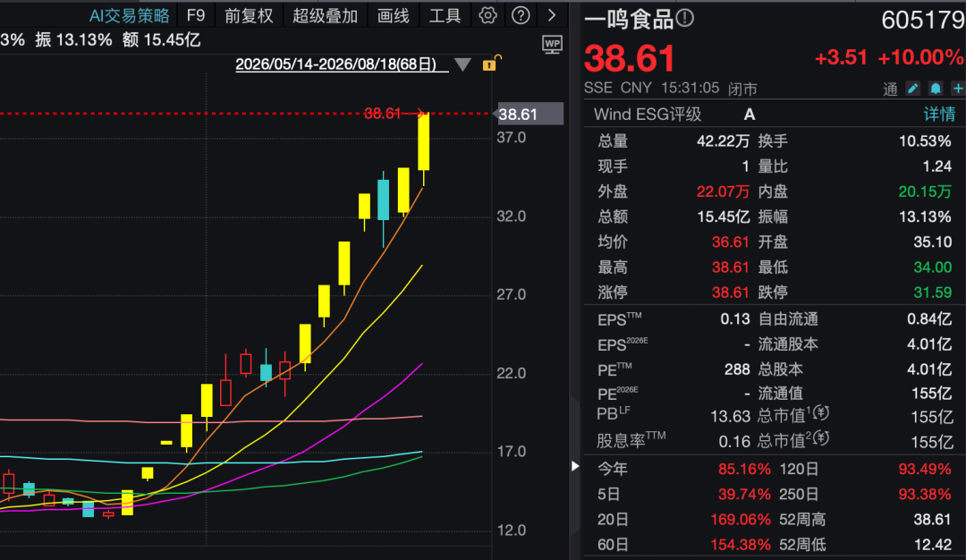Click the red 38.61 annotation at the chart high
The width and height of the screenshot is (966, 560).
point(382,114)
